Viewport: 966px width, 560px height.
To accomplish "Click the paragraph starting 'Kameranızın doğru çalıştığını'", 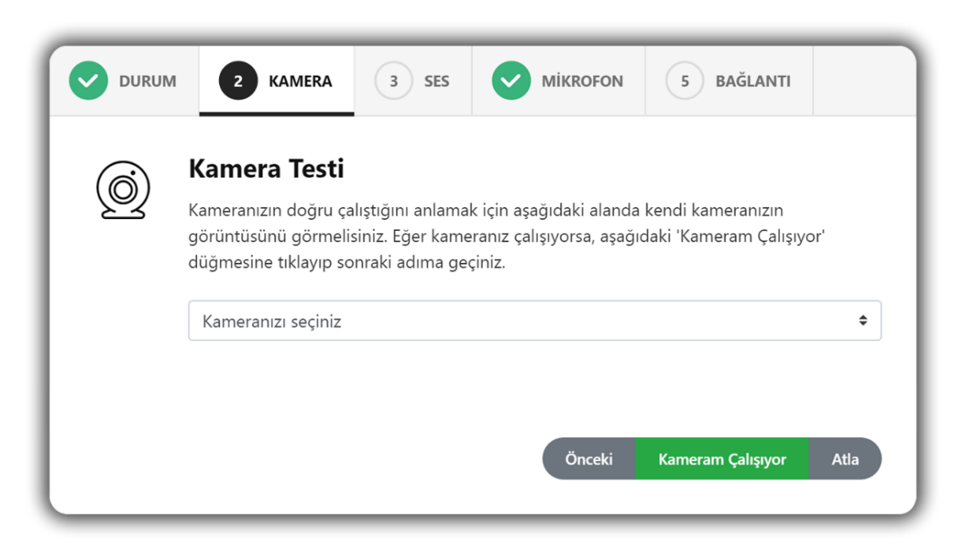I will pyautogui.click(x=507, y=237).
